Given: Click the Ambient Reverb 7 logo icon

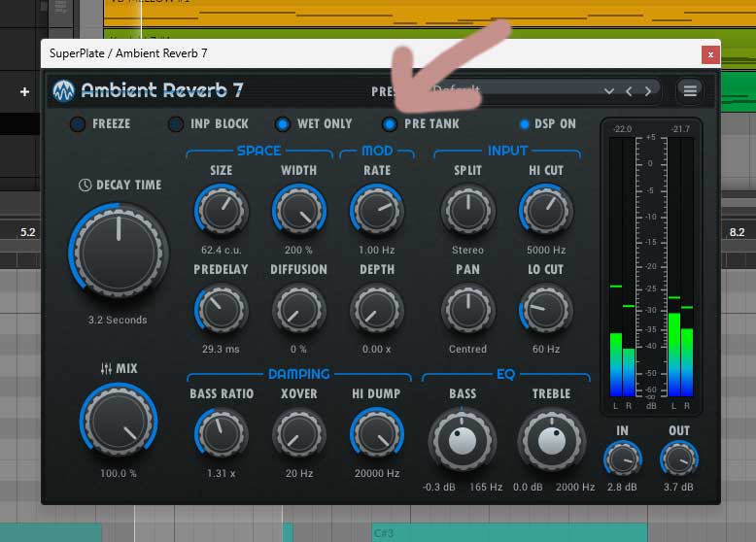Looking at the screenshot, I should [63, 90].
